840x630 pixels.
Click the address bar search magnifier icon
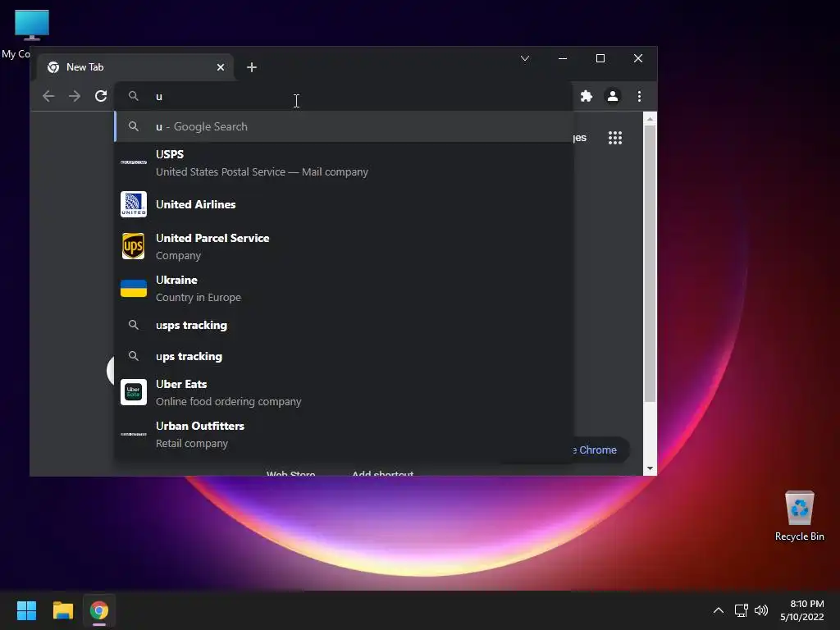[134, 96]
